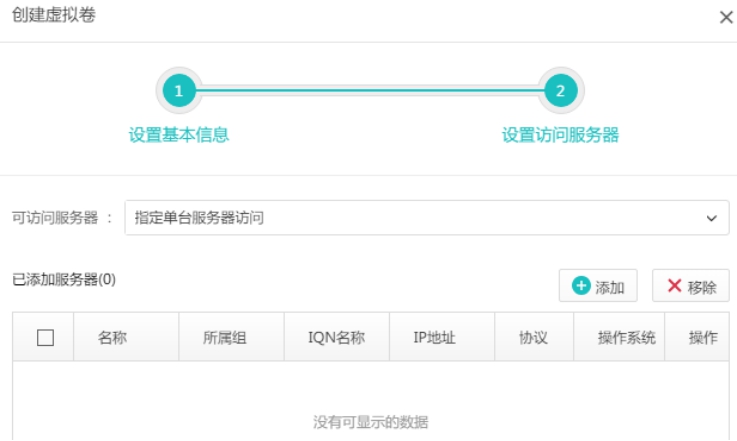Select the 协议 column header

(533, 338)
